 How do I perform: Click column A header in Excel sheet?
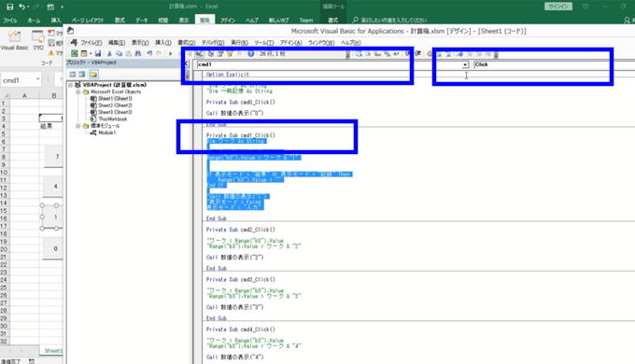click(24, 95)
